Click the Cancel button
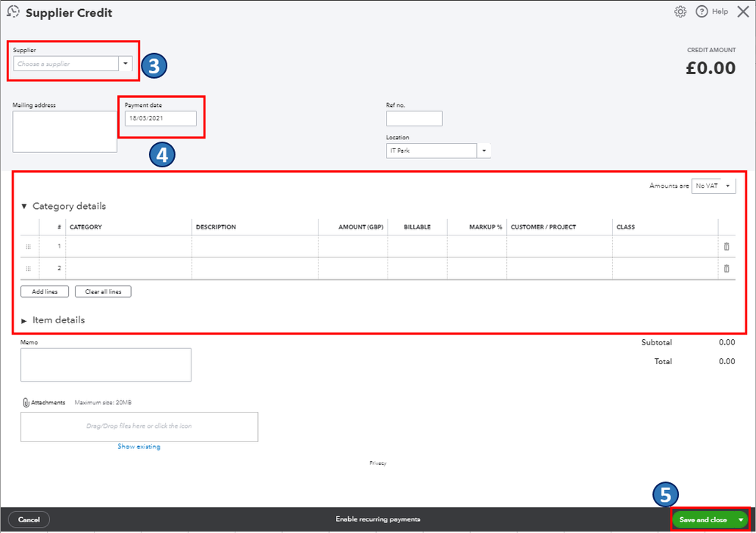The image size is (756, 533). pyautogui.click(x=29, y=519)
